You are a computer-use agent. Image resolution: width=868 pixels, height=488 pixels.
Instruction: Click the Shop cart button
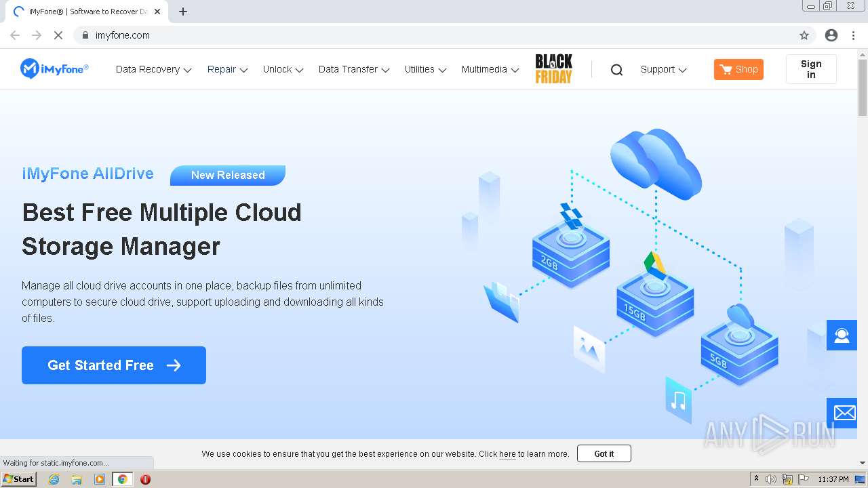738,69
